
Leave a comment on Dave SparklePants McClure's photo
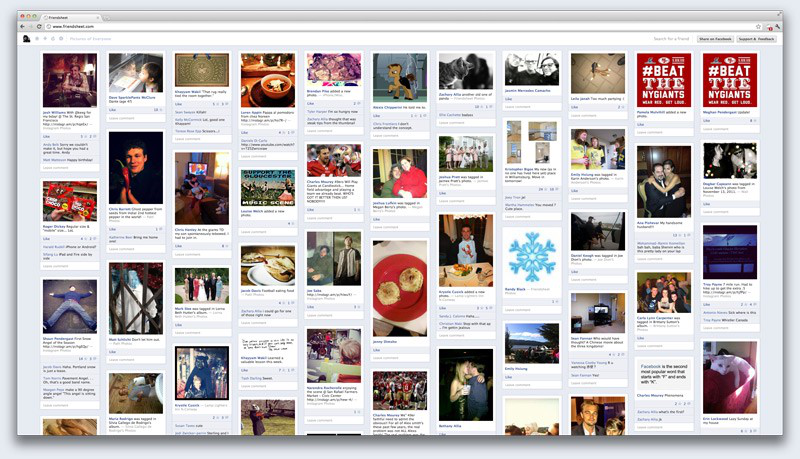point(122,118)
